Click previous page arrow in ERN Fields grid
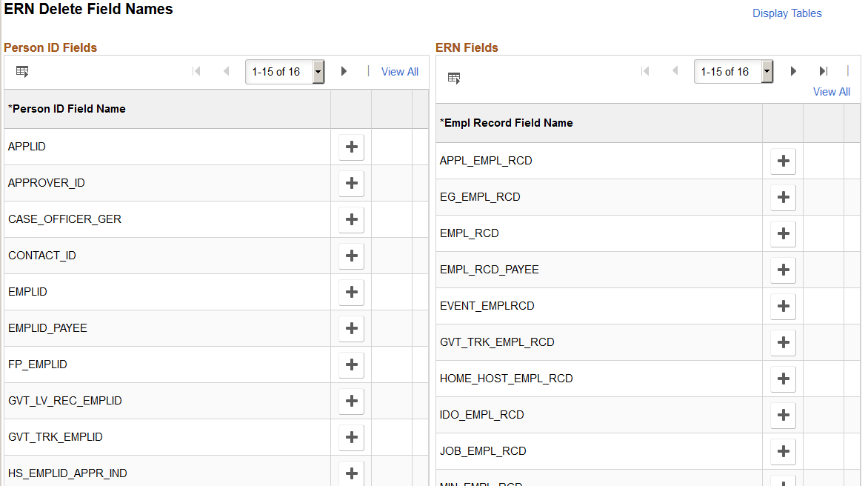This screenshot has width=868, height=486. pos(675,71)
